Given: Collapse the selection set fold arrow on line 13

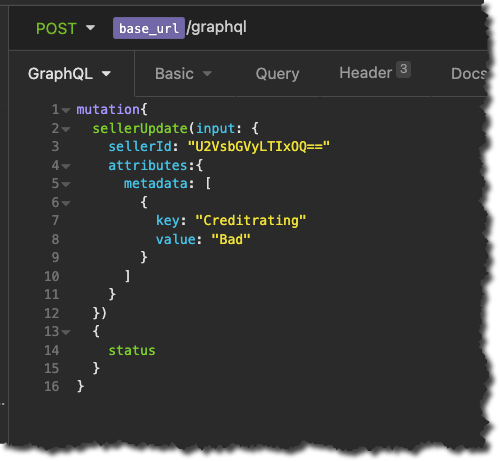Looking at the screenshot, I should pos(66,332).
